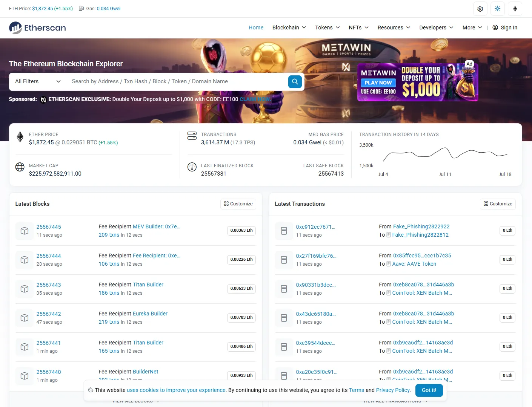Open the Eureka Builder fee recipient
The height and width of the screenshot is (407, 532).
pyautogui.click(x=150, y=314)
